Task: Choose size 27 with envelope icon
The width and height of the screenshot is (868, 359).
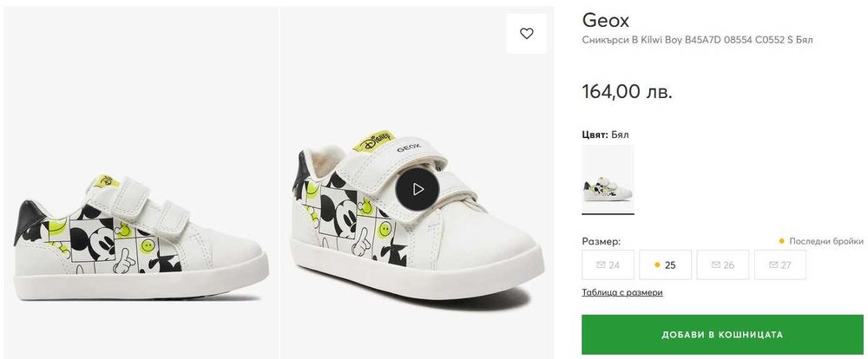Action: [x=780, y=265]
